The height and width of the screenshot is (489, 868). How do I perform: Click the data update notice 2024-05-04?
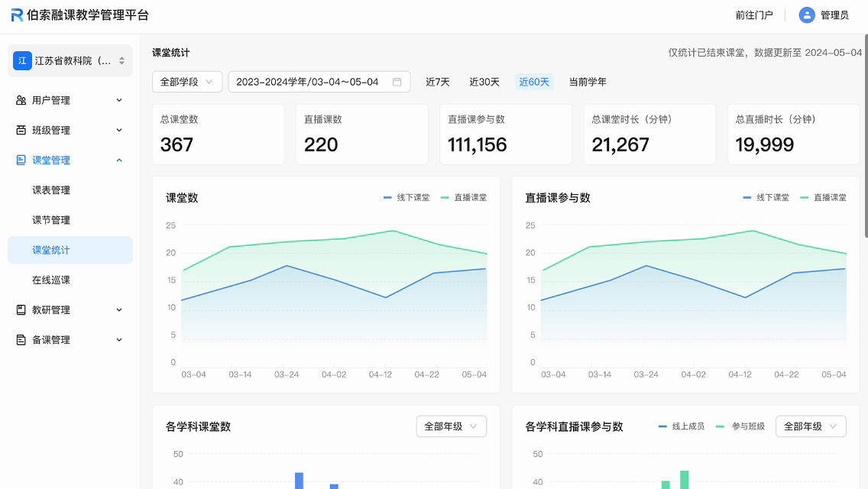click(x=765, y=53)
